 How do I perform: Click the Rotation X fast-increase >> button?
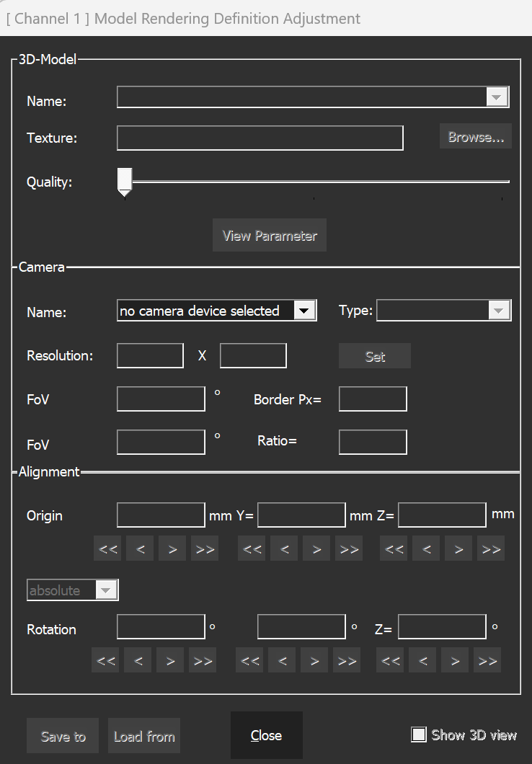click(x=203, y=660)
